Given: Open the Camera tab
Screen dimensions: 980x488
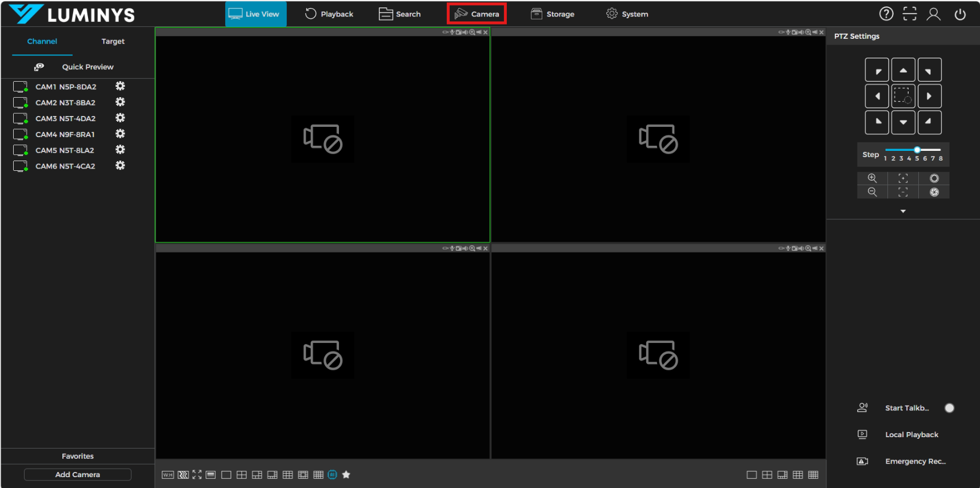Looking at the screenshot, I should (477, 14).
